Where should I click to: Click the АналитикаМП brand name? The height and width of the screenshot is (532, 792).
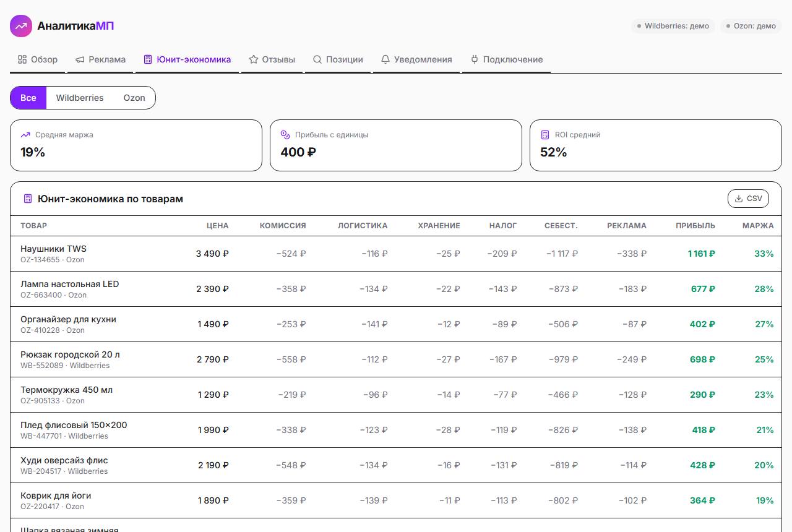tap(75, 26)
